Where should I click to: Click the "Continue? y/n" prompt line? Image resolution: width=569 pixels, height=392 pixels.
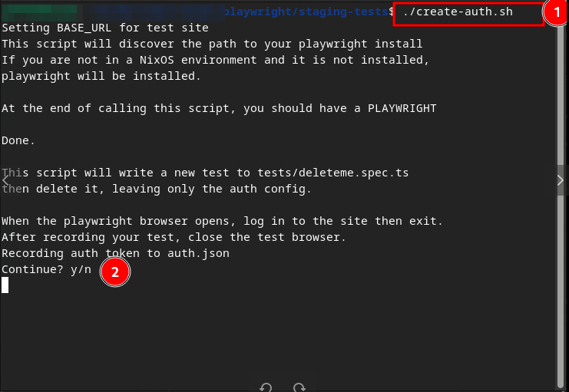coord(46,269)
